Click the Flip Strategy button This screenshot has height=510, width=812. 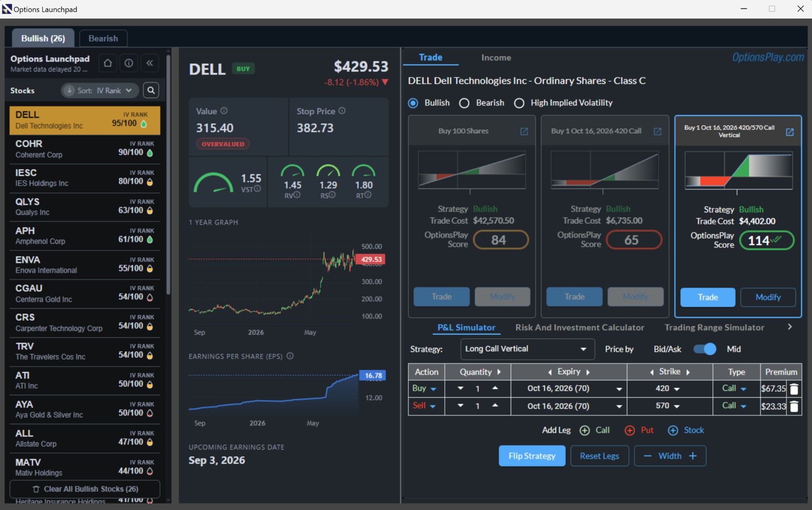point(532,456)
